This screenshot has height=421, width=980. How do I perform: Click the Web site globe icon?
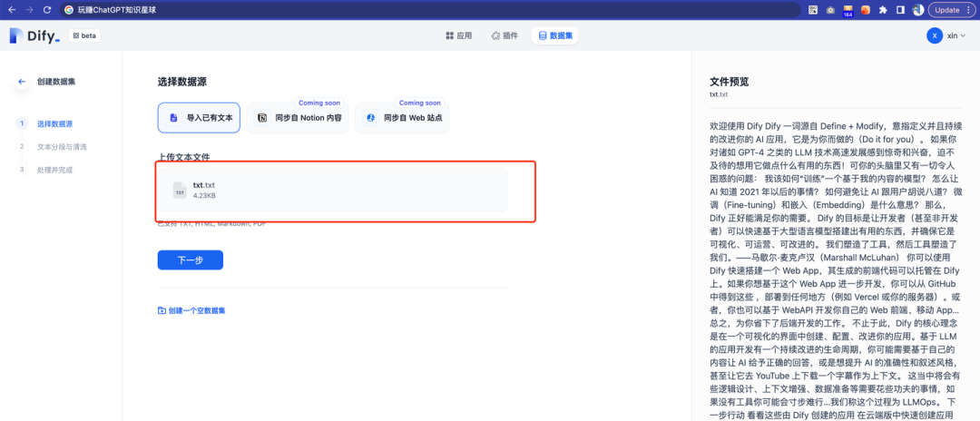[x=370, y=117]
